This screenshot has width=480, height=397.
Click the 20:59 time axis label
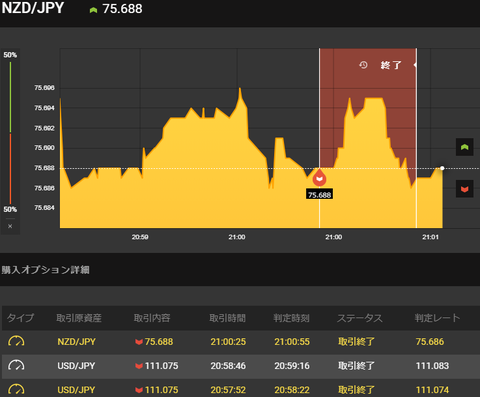[140, 237]
